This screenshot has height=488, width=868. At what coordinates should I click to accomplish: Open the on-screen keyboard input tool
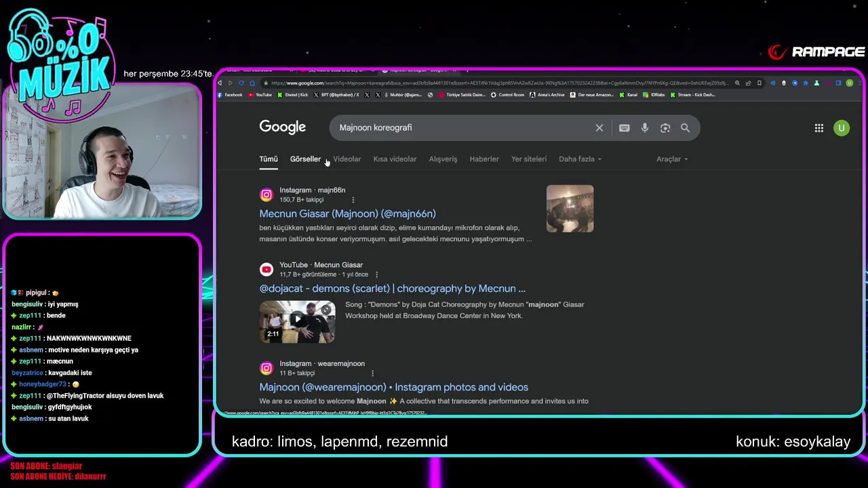click(x=624, y=127)
